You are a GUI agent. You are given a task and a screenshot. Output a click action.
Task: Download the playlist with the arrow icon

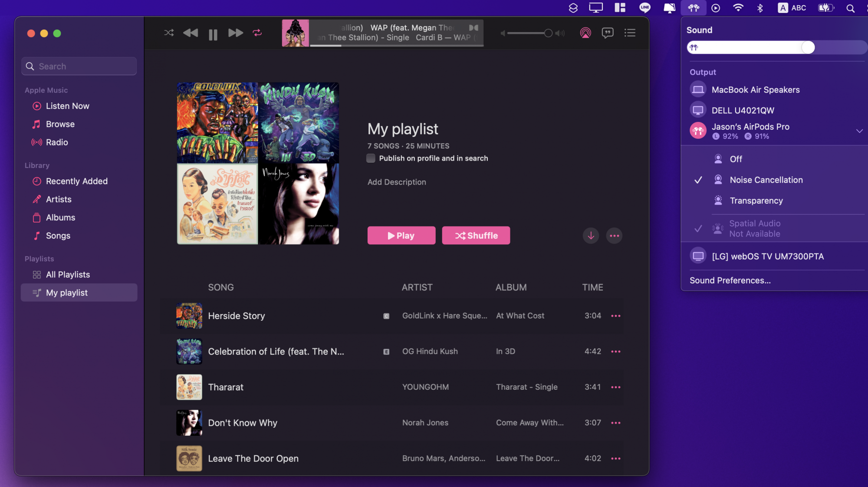point(591,236)
